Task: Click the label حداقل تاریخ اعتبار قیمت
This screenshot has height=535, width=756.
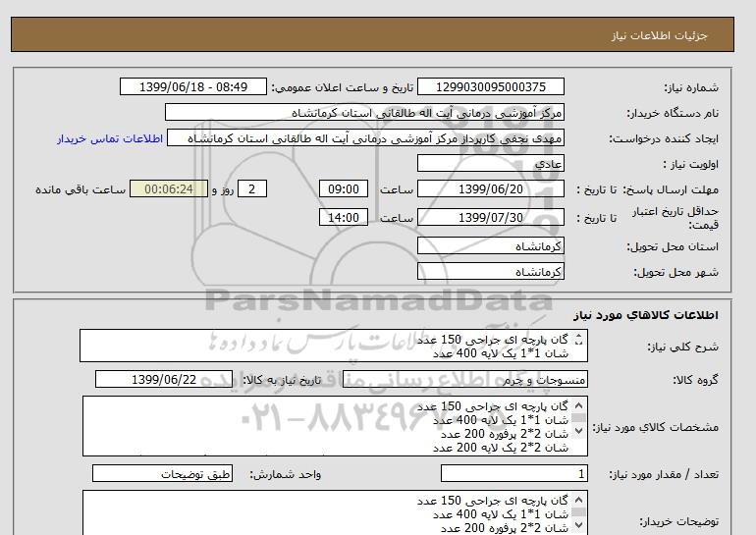Action: click(675, 218)
